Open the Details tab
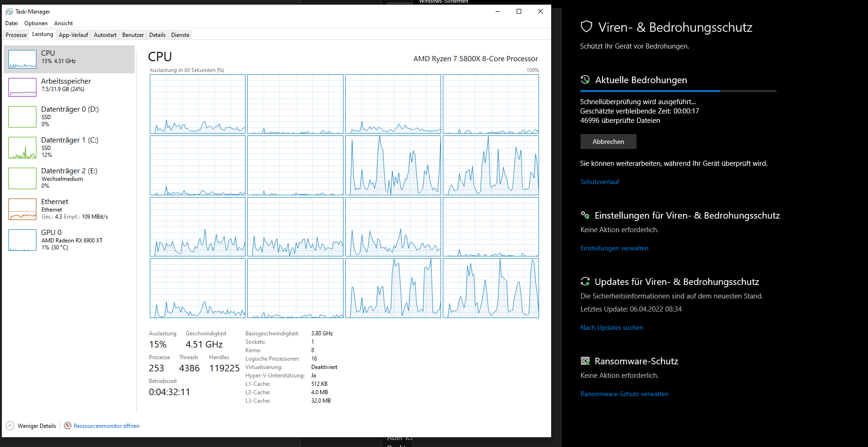 coord(157,35)
